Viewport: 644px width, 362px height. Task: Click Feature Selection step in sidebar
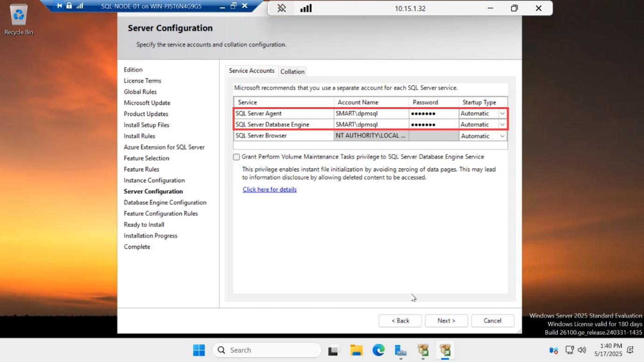point(146,158)
